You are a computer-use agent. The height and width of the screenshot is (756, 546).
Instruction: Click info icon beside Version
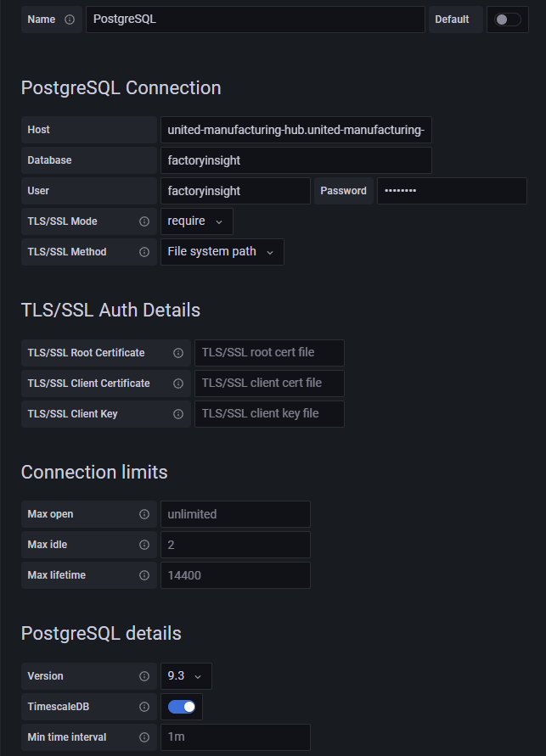[x=144, y=676]
